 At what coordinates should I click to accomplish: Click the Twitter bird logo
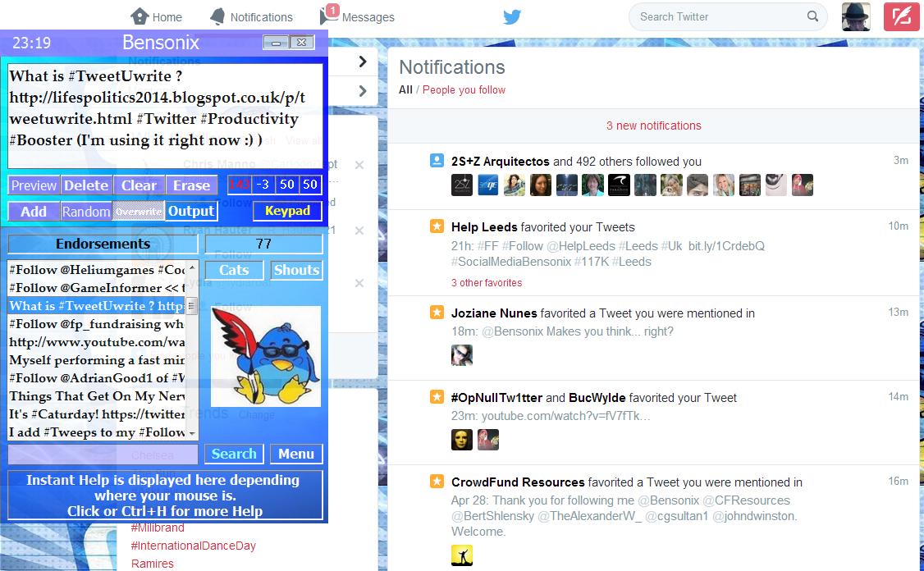[x=512, y=16]
